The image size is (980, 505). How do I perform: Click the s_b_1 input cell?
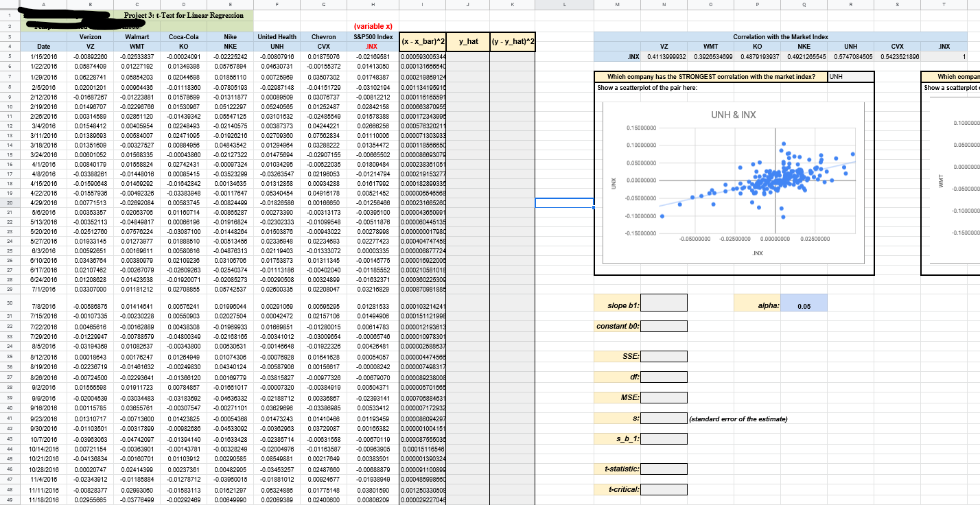(x=664, y=438)
